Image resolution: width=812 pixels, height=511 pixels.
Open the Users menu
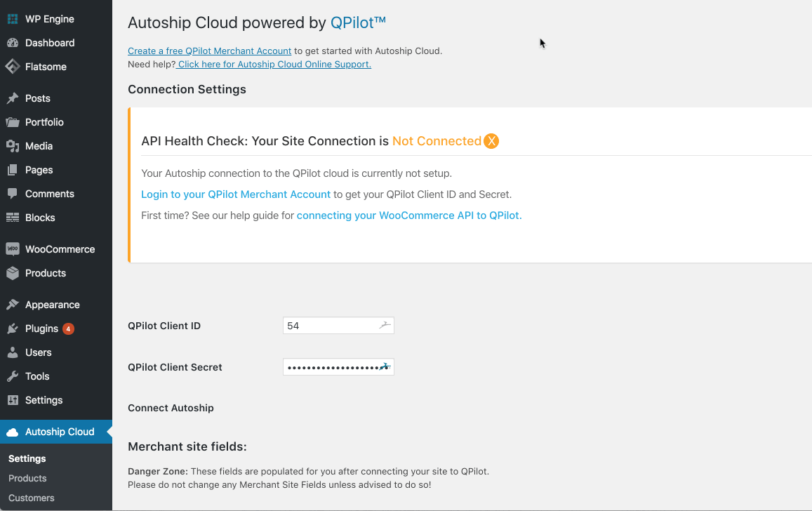[39, 352]
